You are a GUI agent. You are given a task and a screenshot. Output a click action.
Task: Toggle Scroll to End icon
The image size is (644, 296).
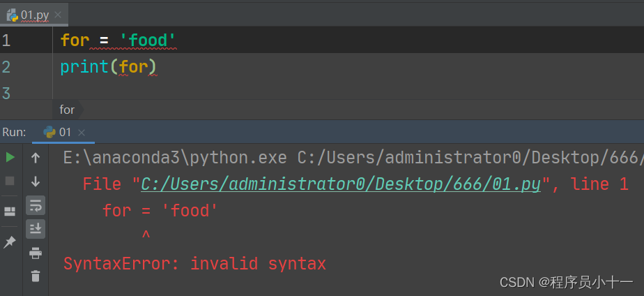click(x=36, y=229)
